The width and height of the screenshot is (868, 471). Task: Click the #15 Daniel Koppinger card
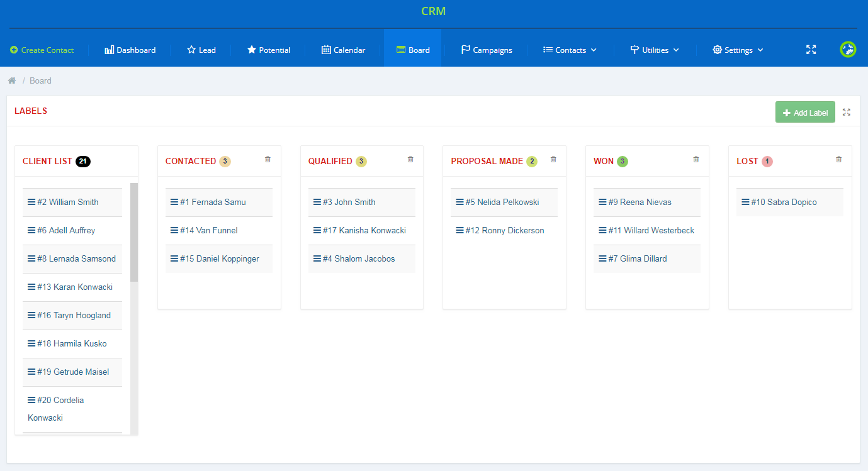click(219, 258)
